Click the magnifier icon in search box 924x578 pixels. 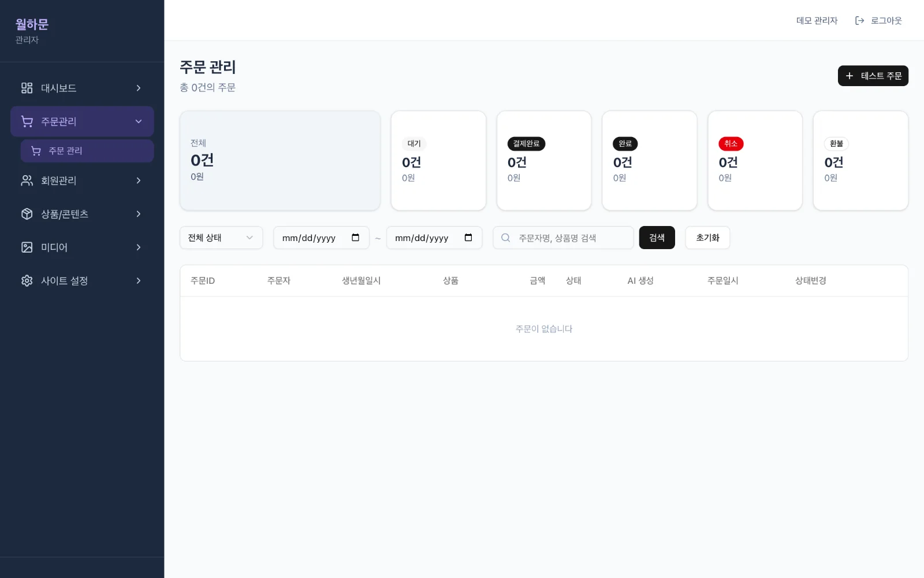[x=505, y=238]
